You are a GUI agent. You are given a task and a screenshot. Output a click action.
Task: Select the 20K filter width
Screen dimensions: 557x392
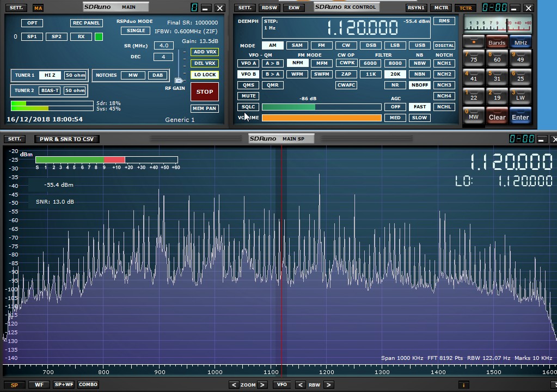point(395,74)
